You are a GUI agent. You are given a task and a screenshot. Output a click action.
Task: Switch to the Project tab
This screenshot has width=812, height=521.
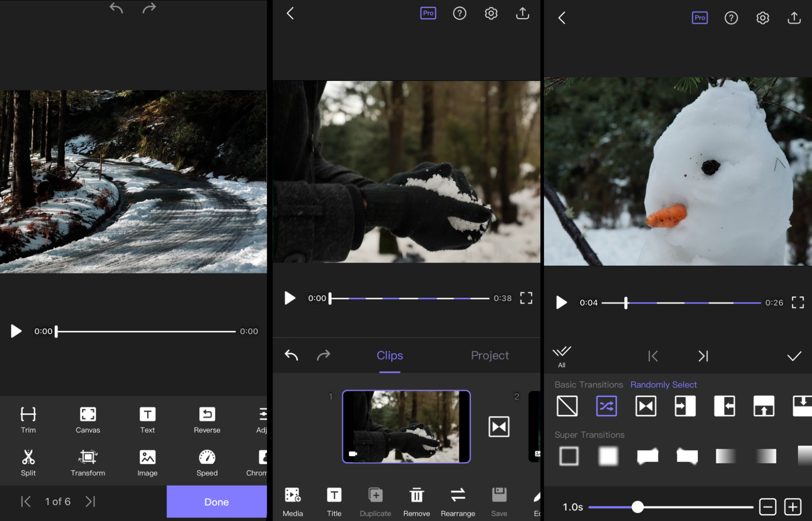489,355
